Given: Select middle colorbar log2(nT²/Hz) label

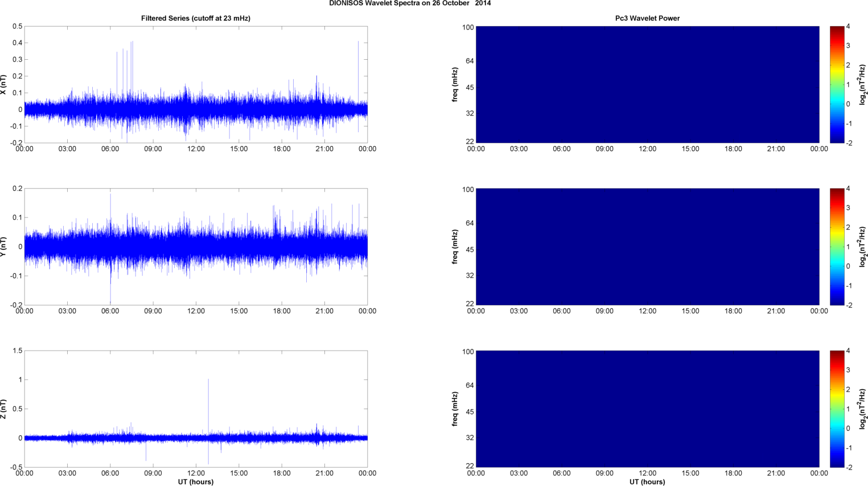Looking at the screenshot, I should pyautogui.click(x=863, y=246).
